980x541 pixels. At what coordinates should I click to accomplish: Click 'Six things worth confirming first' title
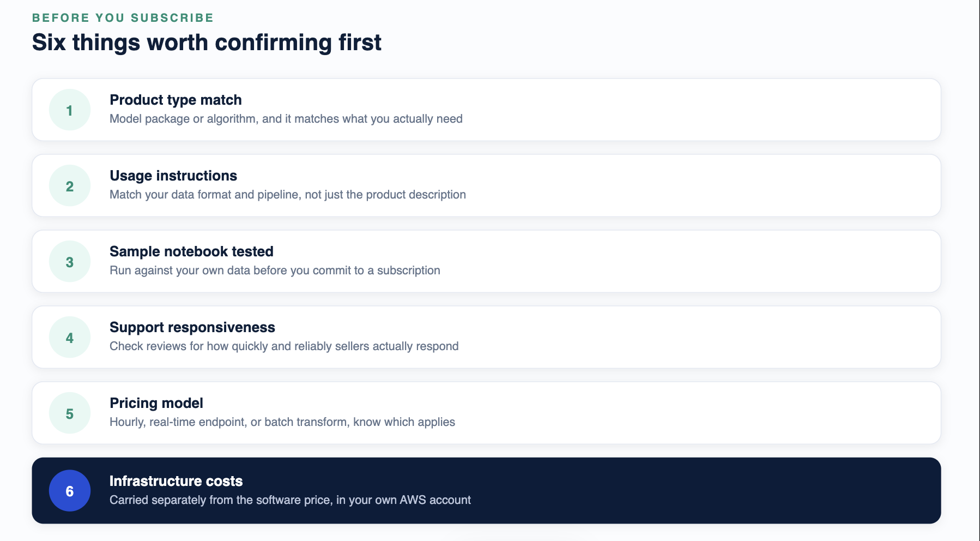207,43
